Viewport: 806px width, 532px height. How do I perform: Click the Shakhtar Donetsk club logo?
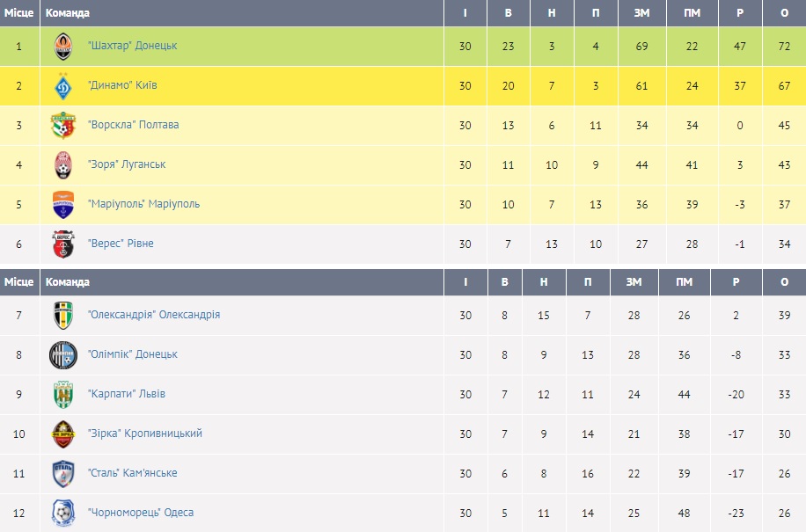point(63,46)
